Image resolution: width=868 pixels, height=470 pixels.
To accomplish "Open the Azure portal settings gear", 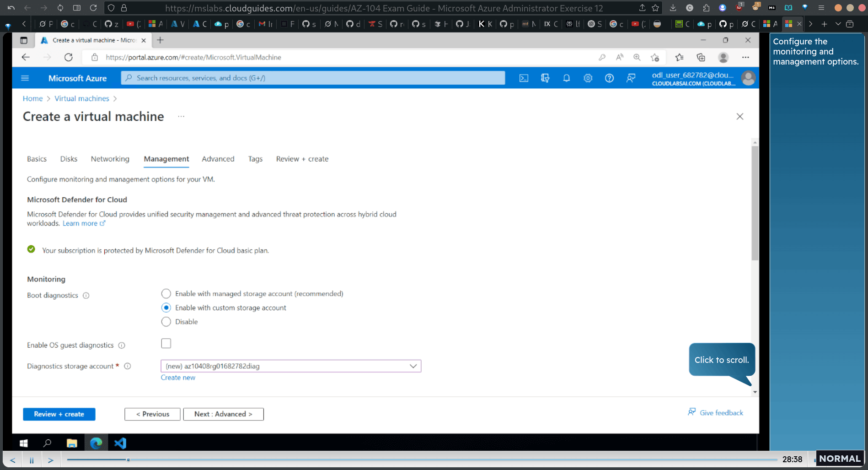I will point(588,78).
